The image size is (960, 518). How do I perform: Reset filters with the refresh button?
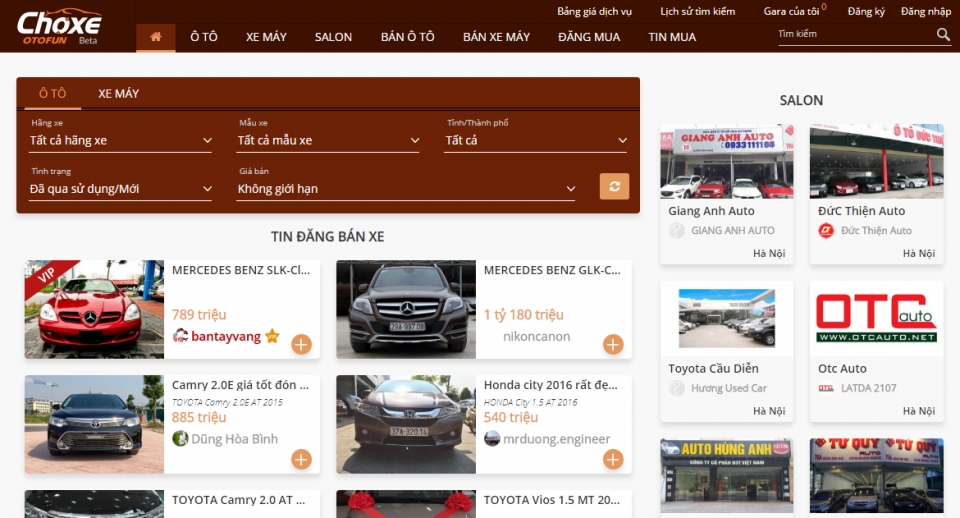(614, 186)
